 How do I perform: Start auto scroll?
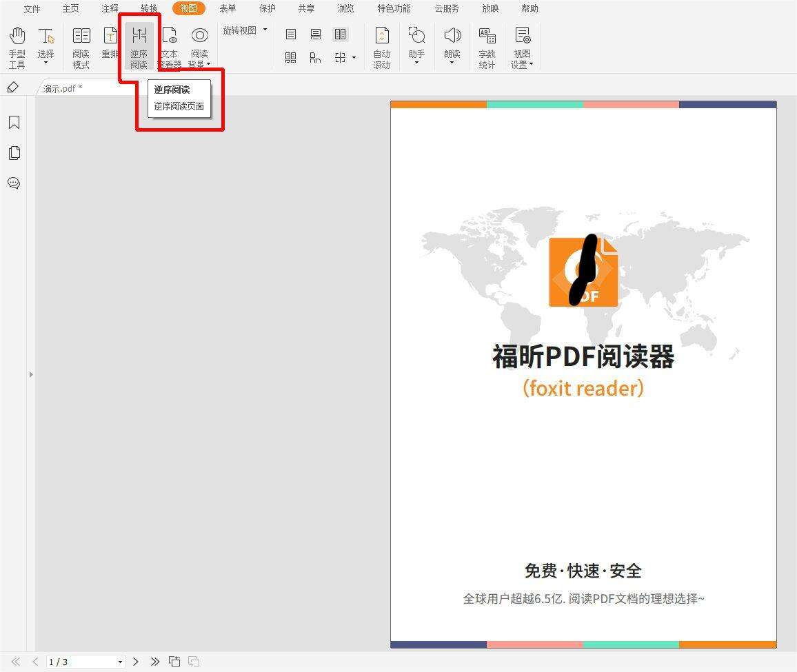(381, 46)
